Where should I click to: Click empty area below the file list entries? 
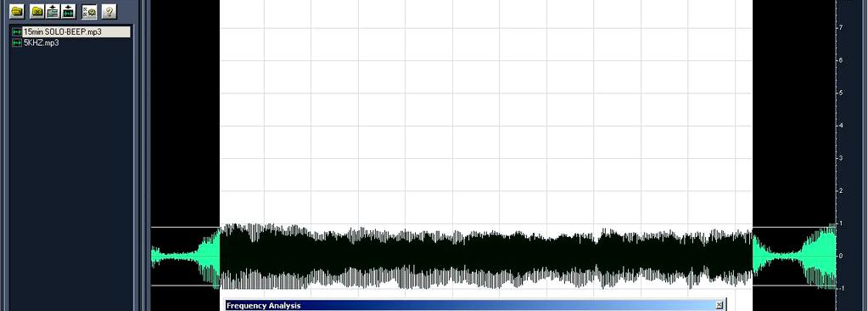coord(71,178)
